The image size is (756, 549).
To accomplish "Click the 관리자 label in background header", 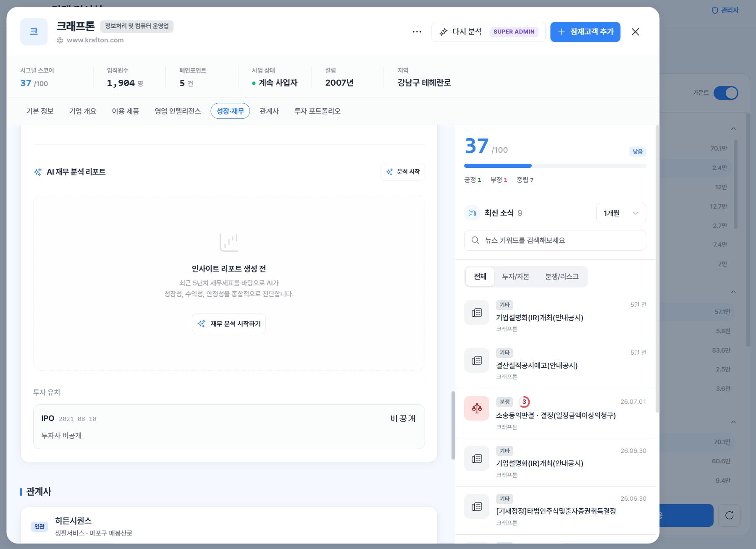I will click(730, 10).
